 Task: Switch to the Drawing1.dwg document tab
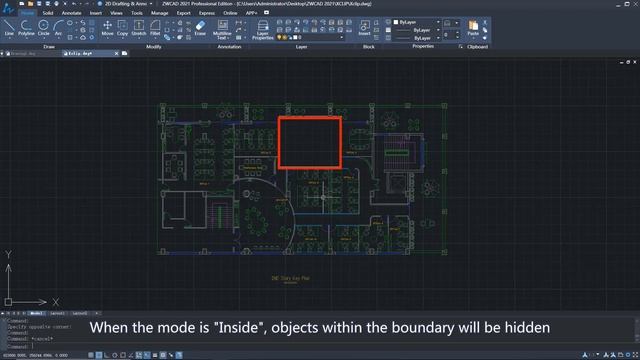click(x=23, y=53)
